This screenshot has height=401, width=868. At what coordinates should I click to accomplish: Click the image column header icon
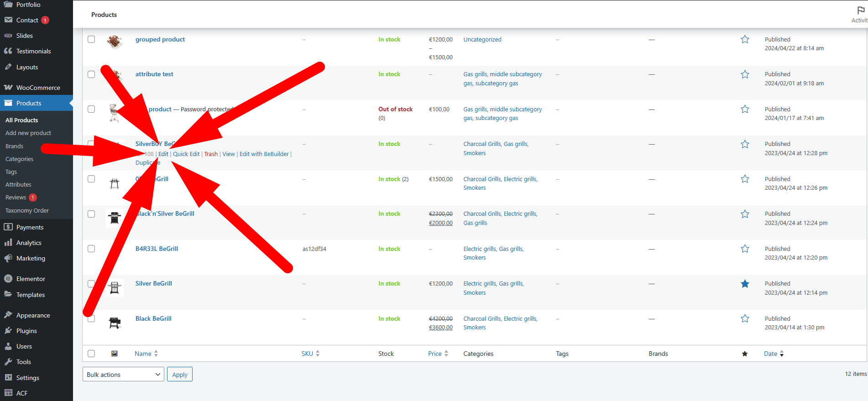coord(115,354)
